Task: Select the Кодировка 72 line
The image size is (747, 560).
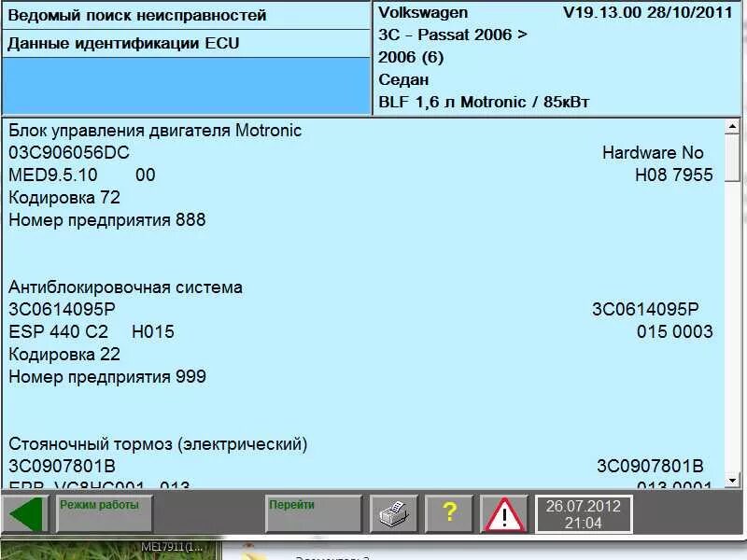Action: click(x=64, y=198)
